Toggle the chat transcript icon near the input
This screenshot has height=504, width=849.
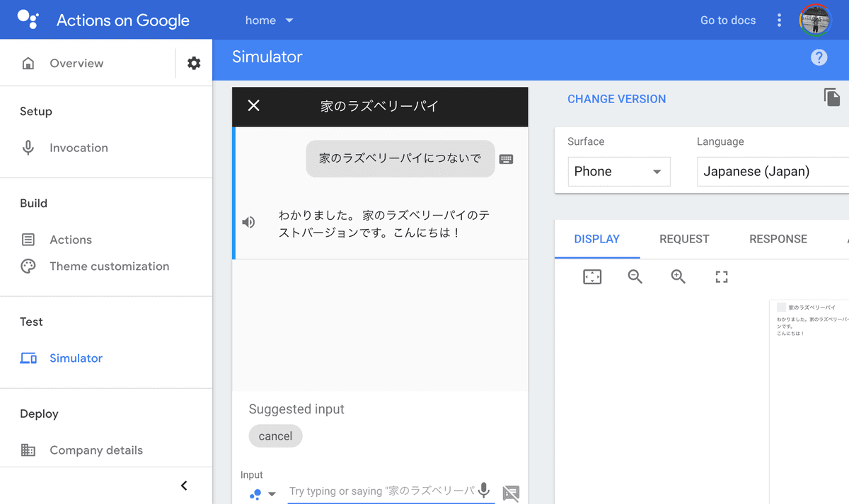click(511, 493)
